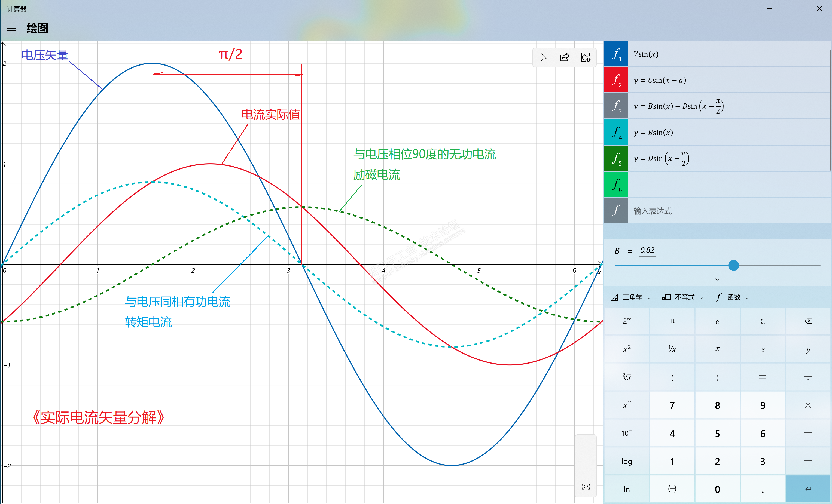
Task: Toggle visibility of f1 Vsin(x)
Action: click(616, 54)
